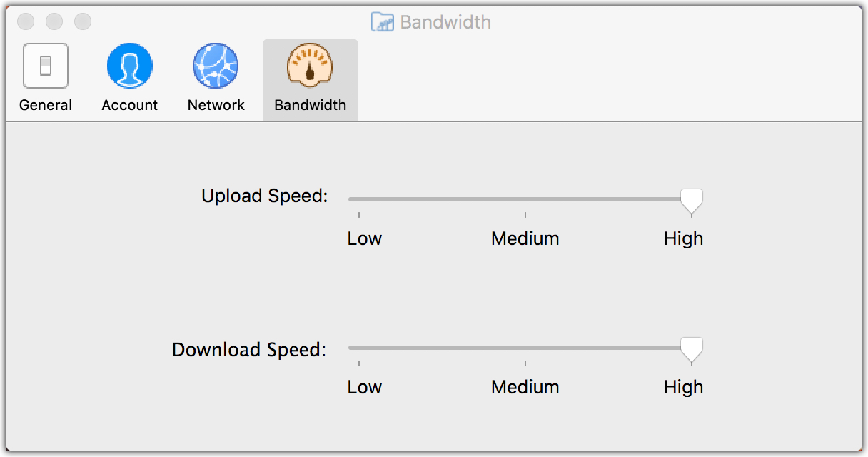Viewport: 868px width, 457px height.
Task: Click the Download Speed High label
Action: click(x=683, y=387)
